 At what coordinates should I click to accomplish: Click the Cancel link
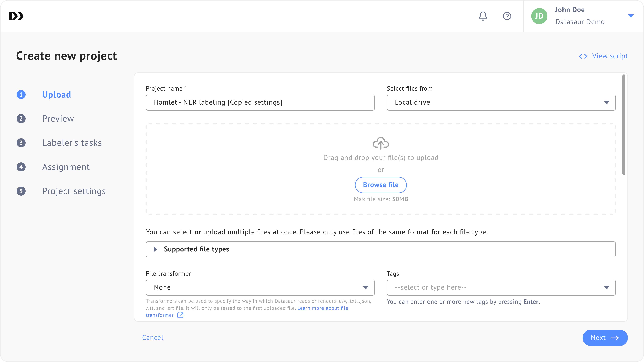(152, 338)
